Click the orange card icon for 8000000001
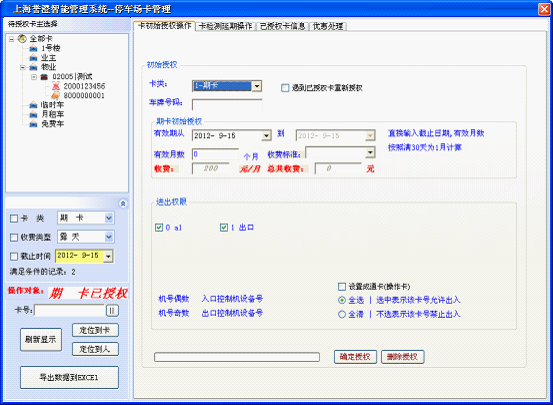 pos(55,95)
